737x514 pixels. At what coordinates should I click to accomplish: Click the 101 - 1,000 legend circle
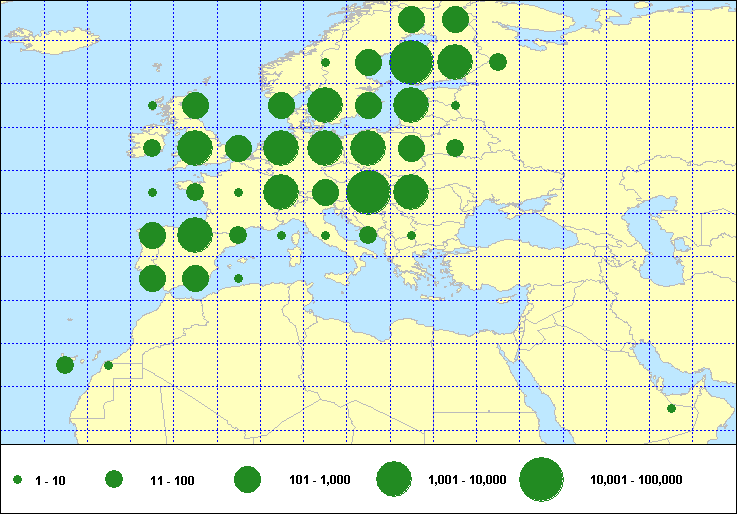tap(247, 480)
